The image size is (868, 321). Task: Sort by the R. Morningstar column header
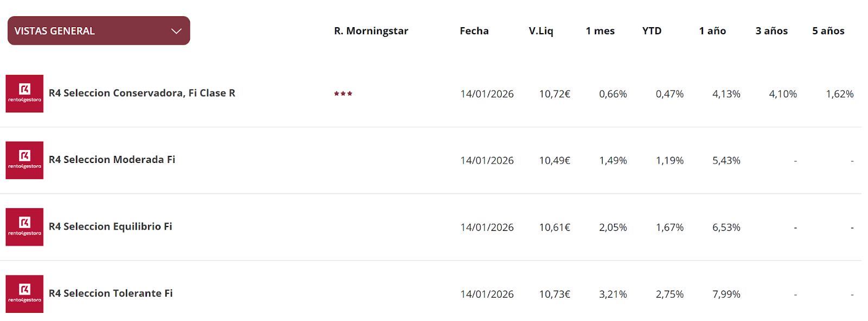pyautogui.click(x=371, y=31)
